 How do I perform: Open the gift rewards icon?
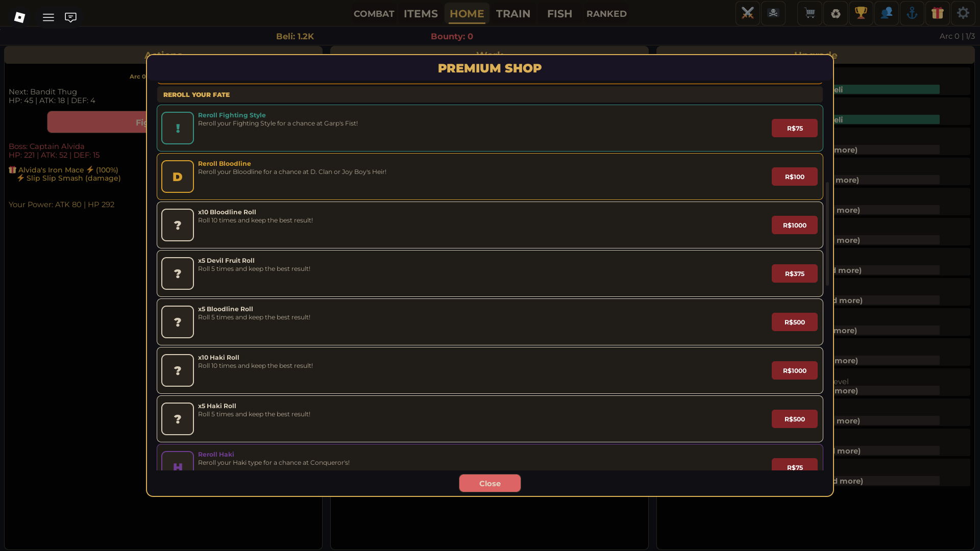pos(938,13)
